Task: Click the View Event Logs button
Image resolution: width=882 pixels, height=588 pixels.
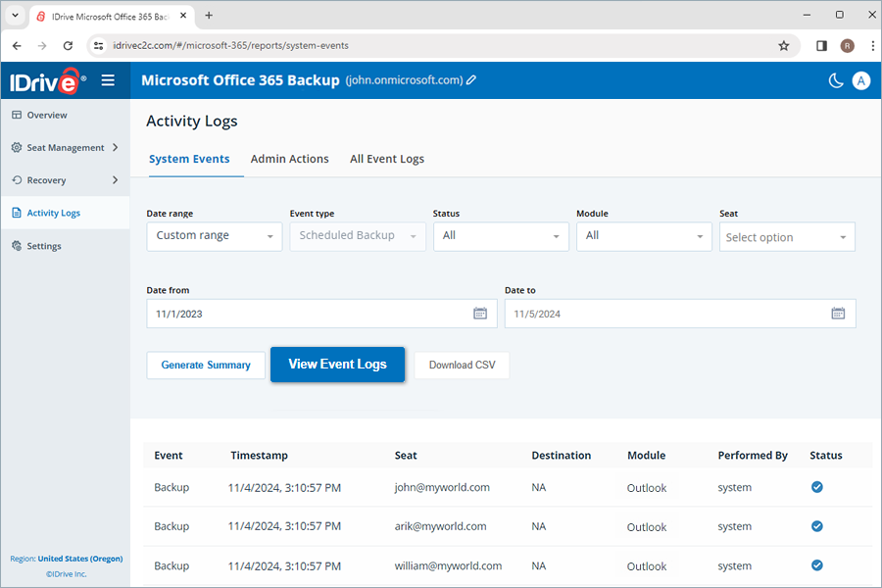Action: click(337, 365)
